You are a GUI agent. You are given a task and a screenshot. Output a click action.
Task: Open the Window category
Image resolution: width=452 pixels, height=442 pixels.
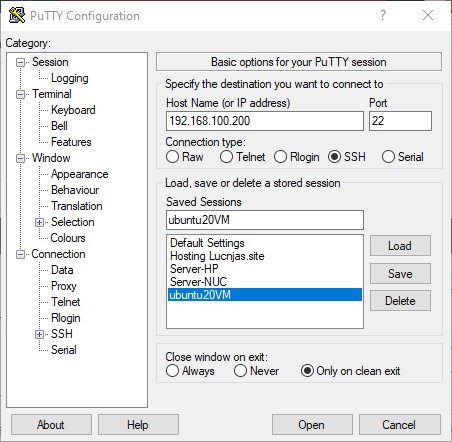51,158
